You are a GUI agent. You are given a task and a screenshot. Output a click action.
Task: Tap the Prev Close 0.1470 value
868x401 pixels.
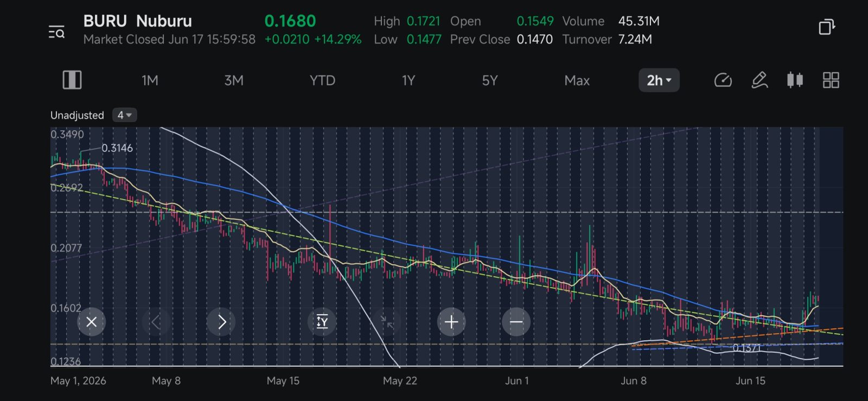(x=534, y=39)
